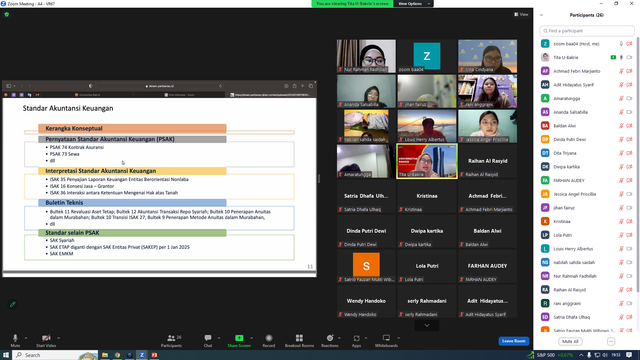Click Louis Herry Albertus video tile
This screenshot has height=360, width=640.
[427, 126]
